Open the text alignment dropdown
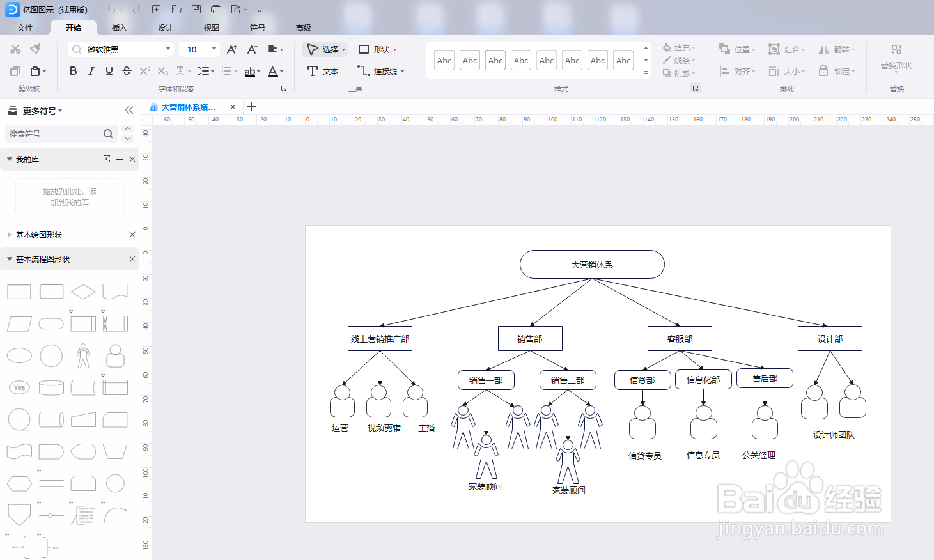 coord(276,49)
